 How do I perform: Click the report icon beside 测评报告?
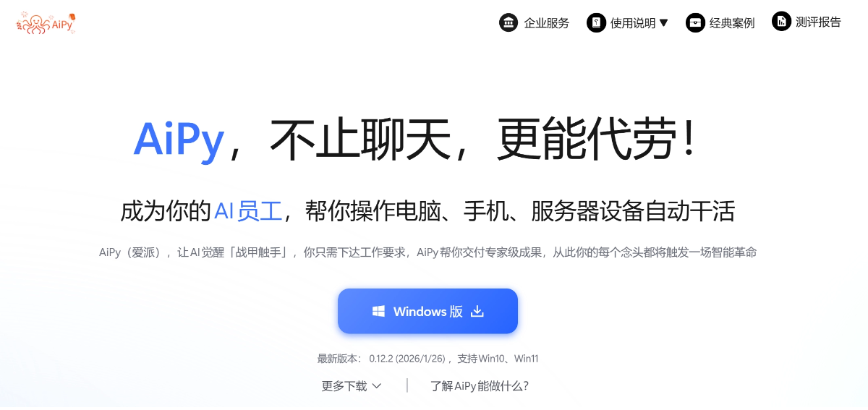[781, 22]
